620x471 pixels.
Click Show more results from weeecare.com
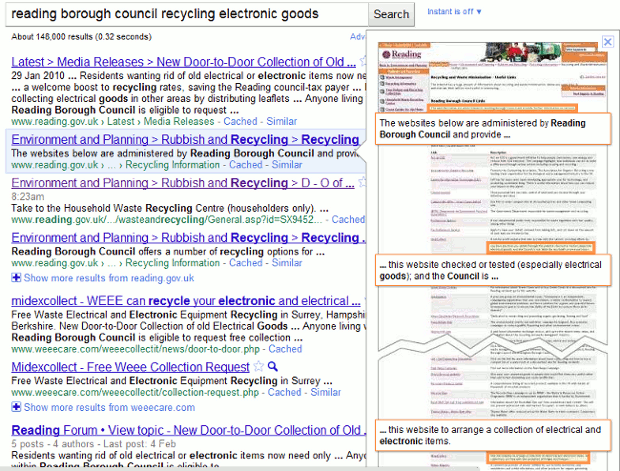(x=109, y=407)
